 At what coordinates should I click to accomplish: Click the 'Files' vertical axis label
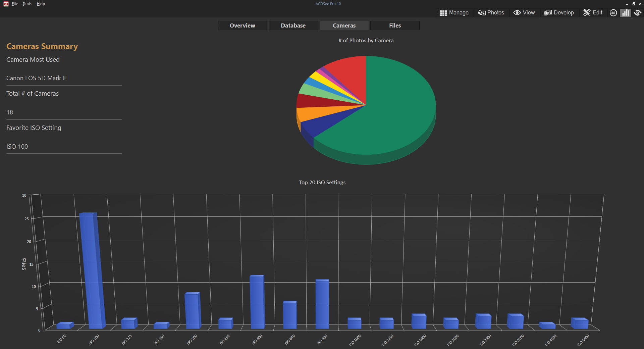pos(24,264)
